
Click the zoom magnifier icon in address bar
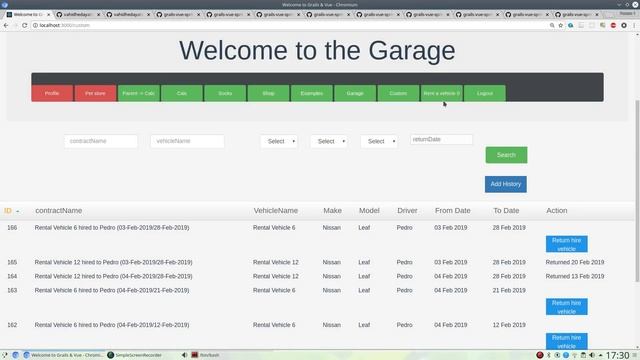(552, 25)
